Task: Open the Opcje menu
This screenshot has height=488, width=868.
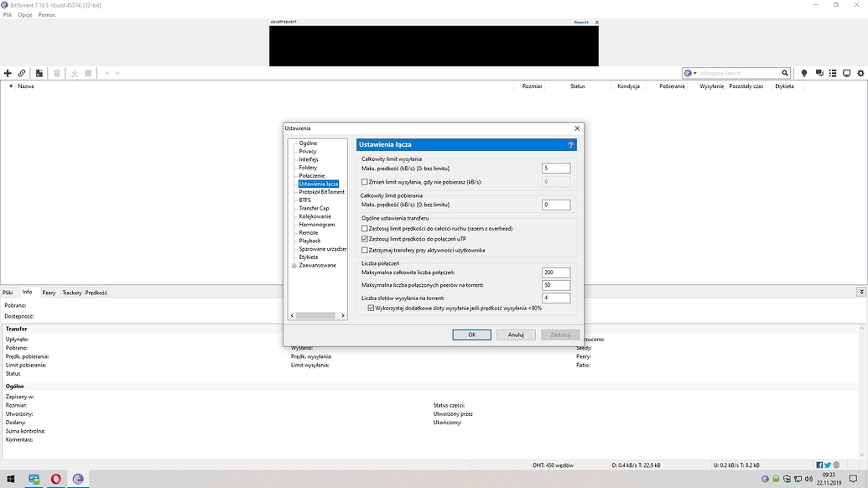Action: 24,15
